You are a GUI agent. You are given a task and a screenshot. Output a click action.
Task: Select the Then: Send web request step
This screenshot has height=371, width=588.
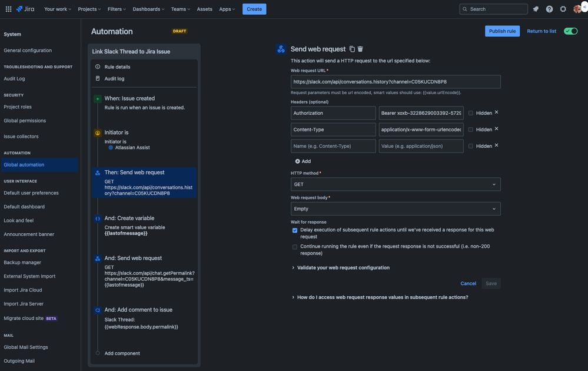pos(144,183)
